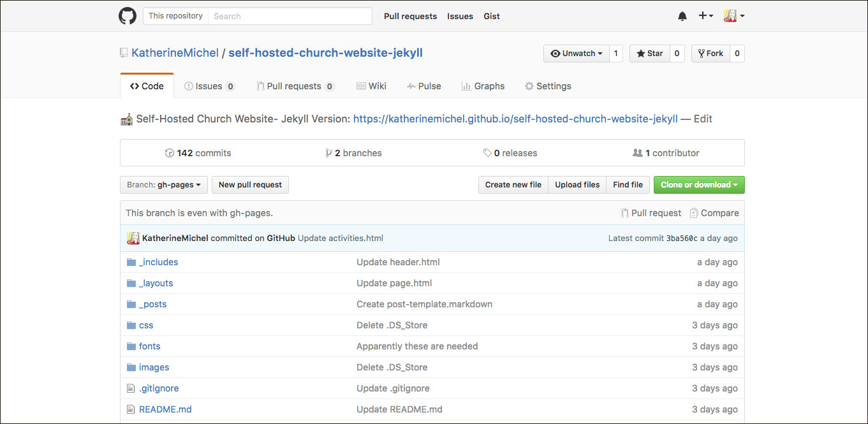Open the Unwatch subscription dropdown
This screenshot has height=424, width=868.
pyautogui.click(x=577, y=54)
